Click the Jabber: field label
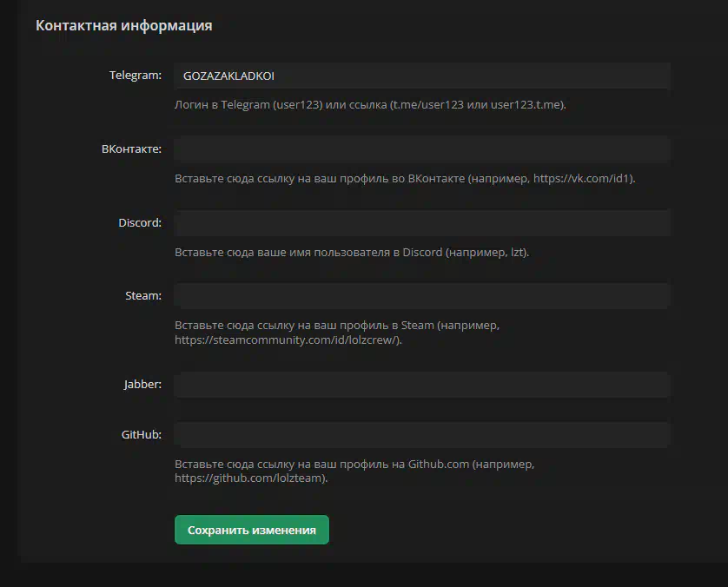The width and height of the screenshot is (728, 587). (142, 384)
